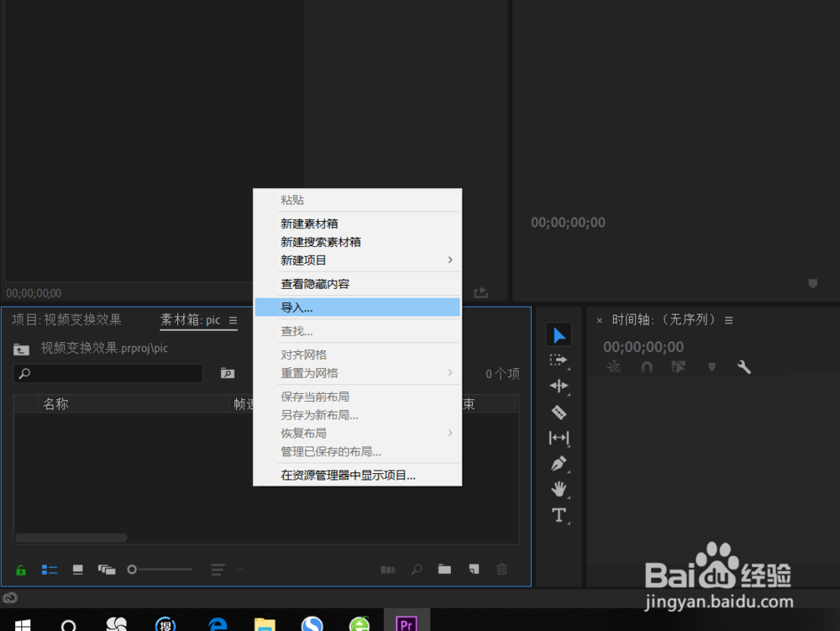Create a new bin with folder icon
The width and height of the screenshot is (840, 631).
click(444, 569)
